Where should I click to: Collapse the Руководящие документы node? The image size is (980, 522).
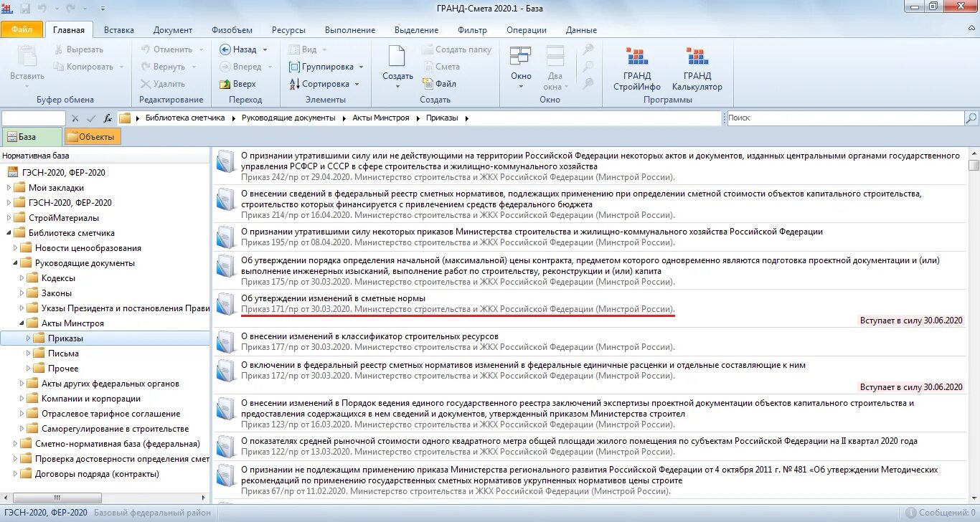[16, 263]
